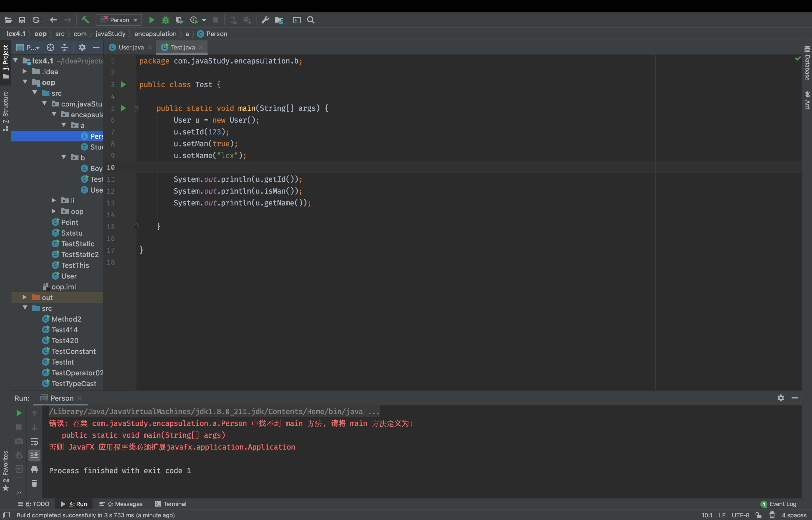
Task: Open project settings wrench icon
Action: (x=265, y=20)
